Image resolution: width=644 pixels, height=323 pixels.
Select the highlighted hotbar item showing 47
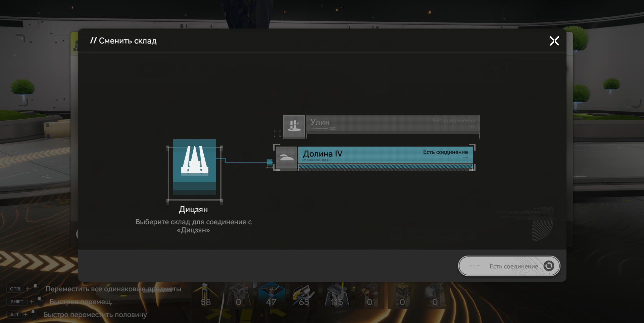coord(271,295)
